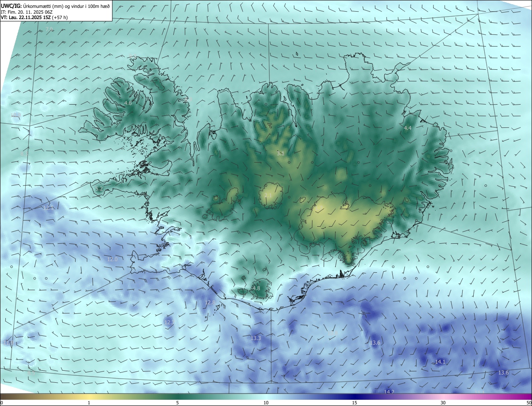Select the 14.2 value above the colorbar

(x=389, y=391)
